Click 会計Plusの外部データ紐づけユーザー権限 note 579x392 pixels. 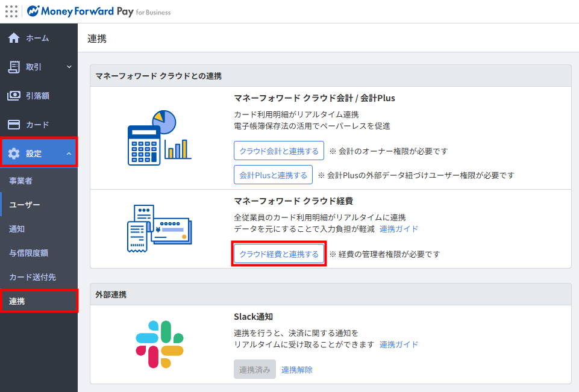(416, 175)
